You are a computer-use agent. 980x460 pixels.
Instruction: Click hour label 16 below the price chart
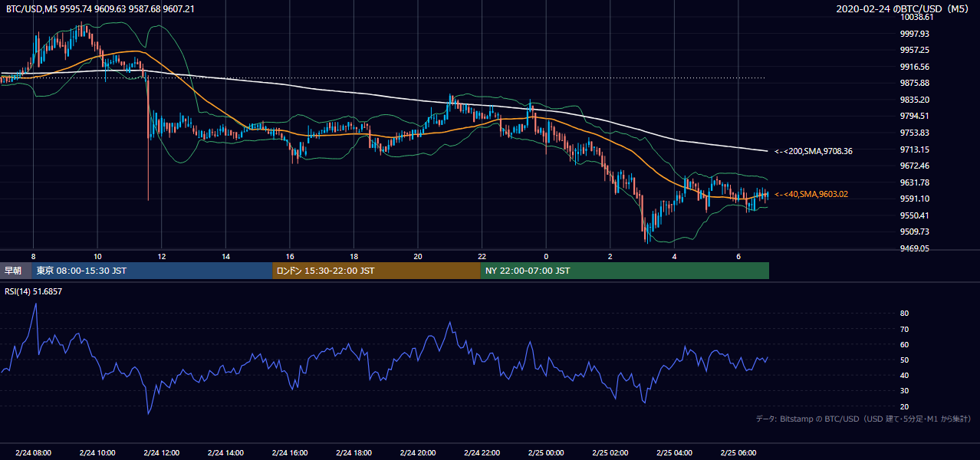click(x=290, y=256)
